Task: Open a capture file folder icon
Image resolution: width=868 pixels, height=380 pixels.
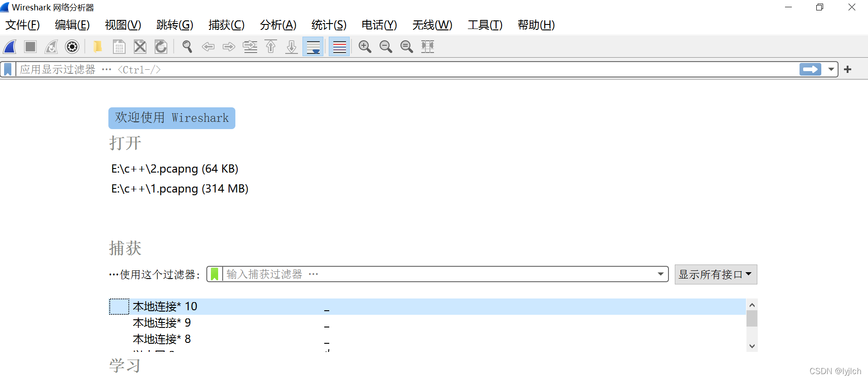Action: pyautogui.click(x=98, y=47)
